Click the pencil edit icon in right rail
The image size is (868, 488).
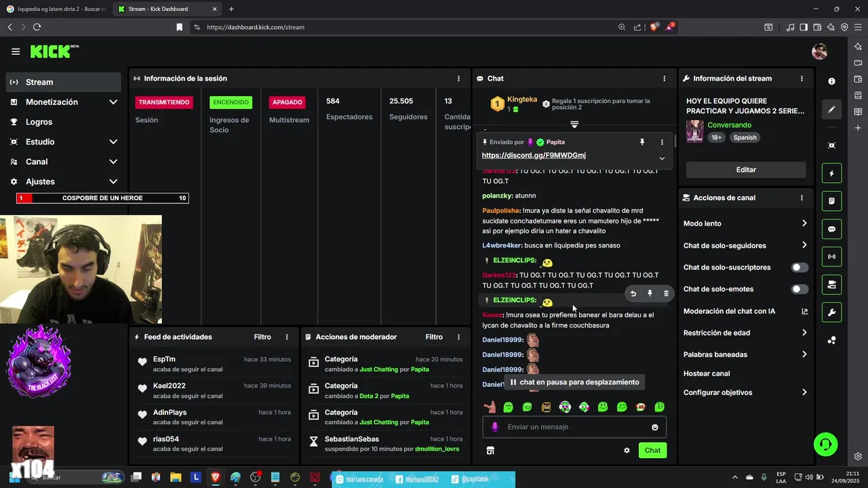coord(831,109)
